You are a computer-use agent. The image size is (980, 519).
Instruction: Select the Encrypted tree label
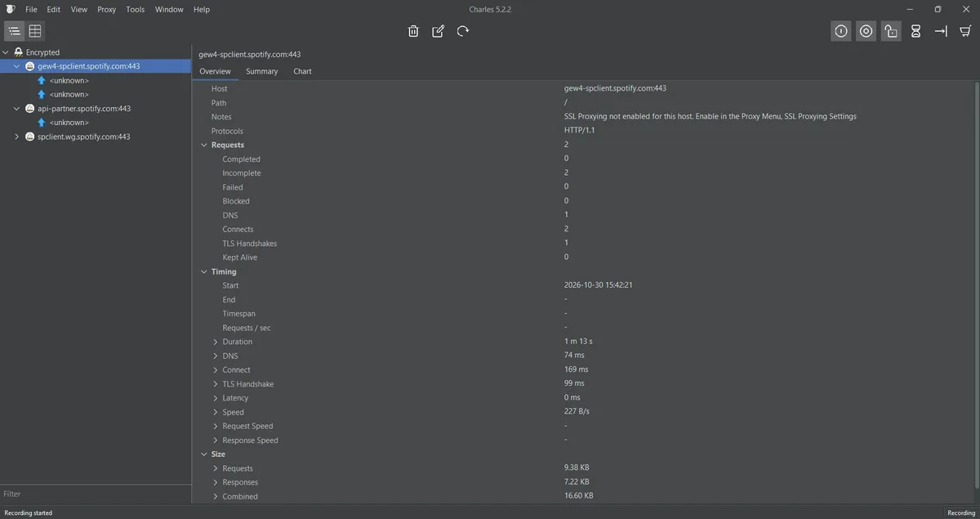(42, 52)
